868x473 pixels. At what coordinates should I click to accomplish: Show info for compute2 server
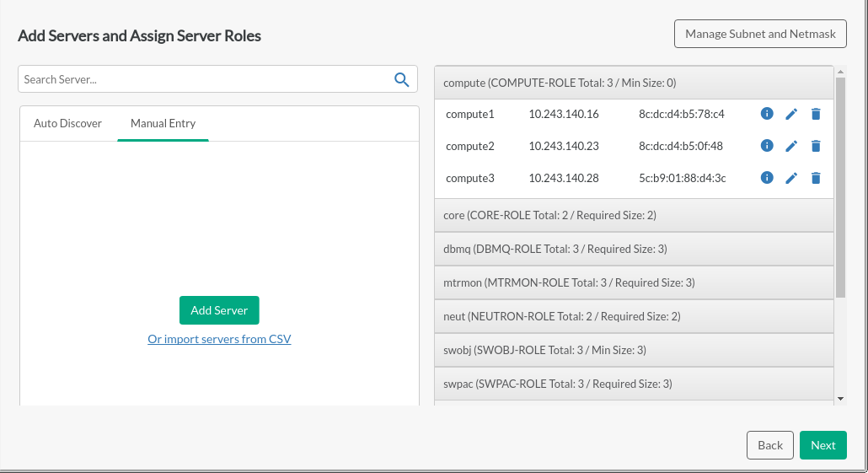(x=767, y=146)
